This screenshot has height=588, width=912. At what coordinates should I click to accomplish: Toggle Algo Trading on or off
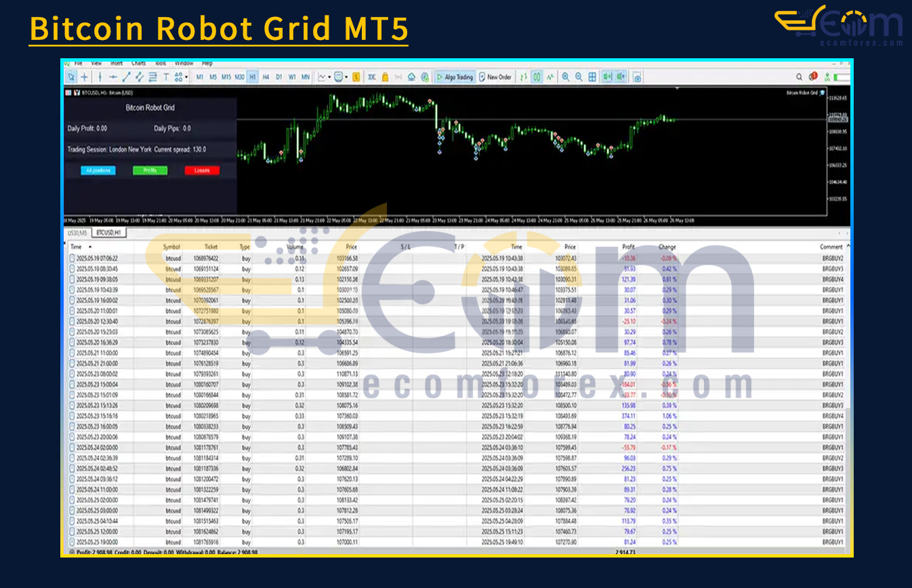[x=454, y=77]
